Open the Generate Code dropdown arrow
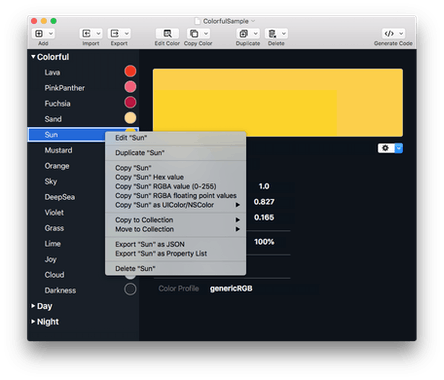The width and height of the screenshot is (444, 380). [x=401, y=33]
